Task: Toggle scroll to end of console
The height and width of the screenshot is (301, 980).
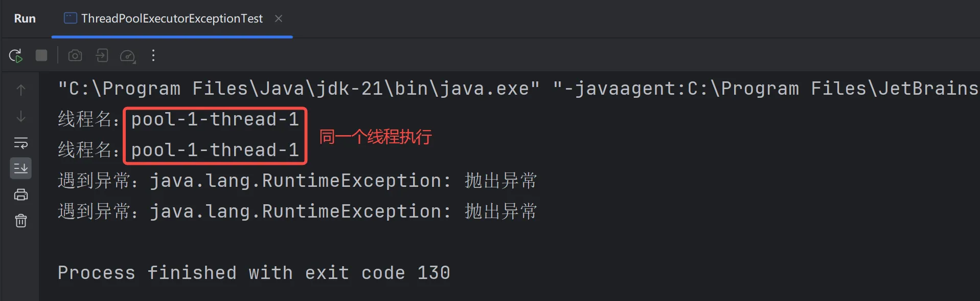Action: click(21, 168)
